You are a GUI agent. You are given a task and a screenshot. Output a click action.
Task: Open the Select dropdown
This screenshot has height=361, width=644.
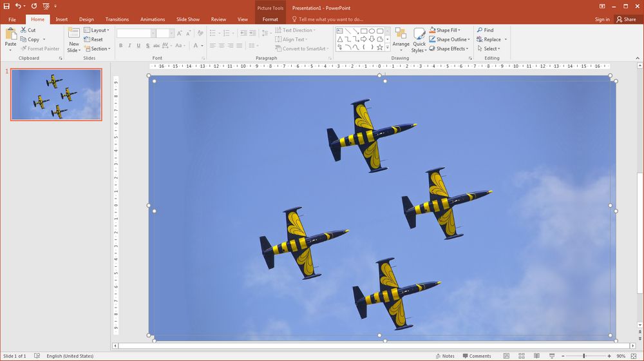[x=488, y=48]
